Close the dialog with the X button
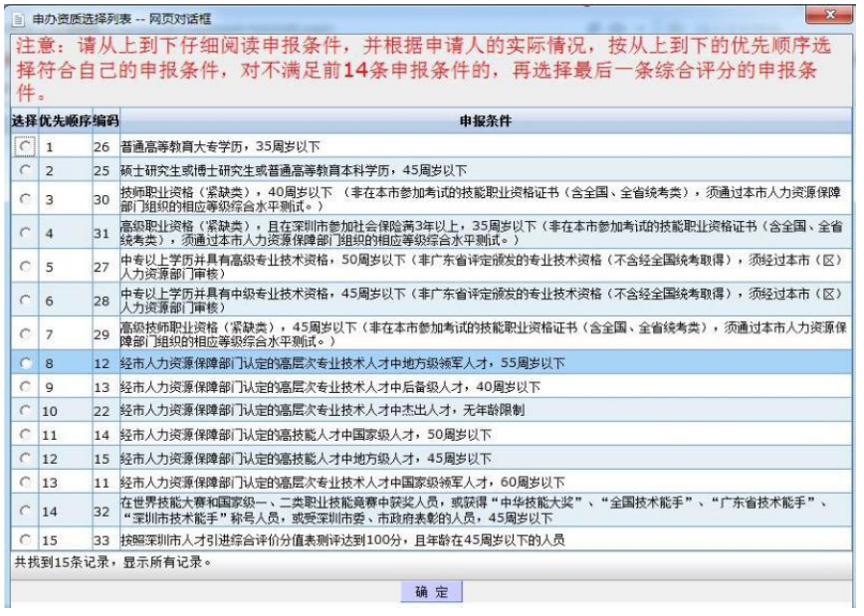 (830, 15)
